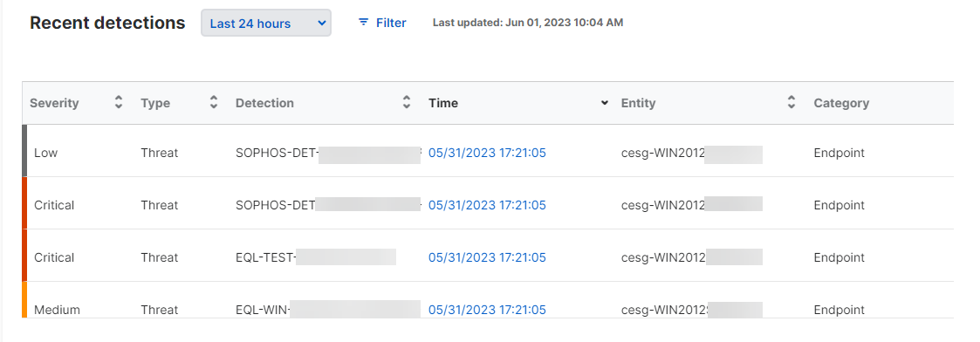This screenshot has width=980, height=342.
Task: Click the Filter button label
Action: pyautogui.click(x=391, y=24)
